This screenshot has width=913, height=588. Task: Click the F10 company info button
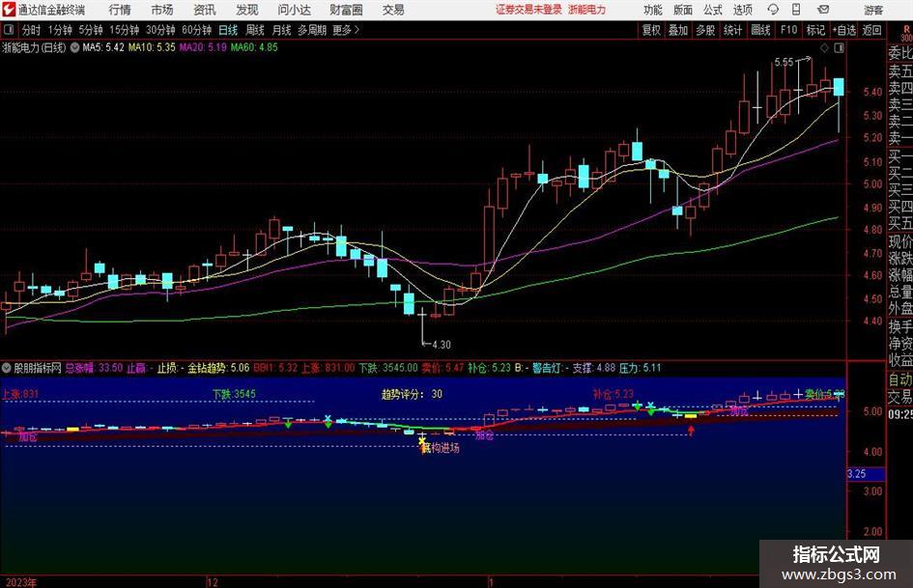(788, 30)
